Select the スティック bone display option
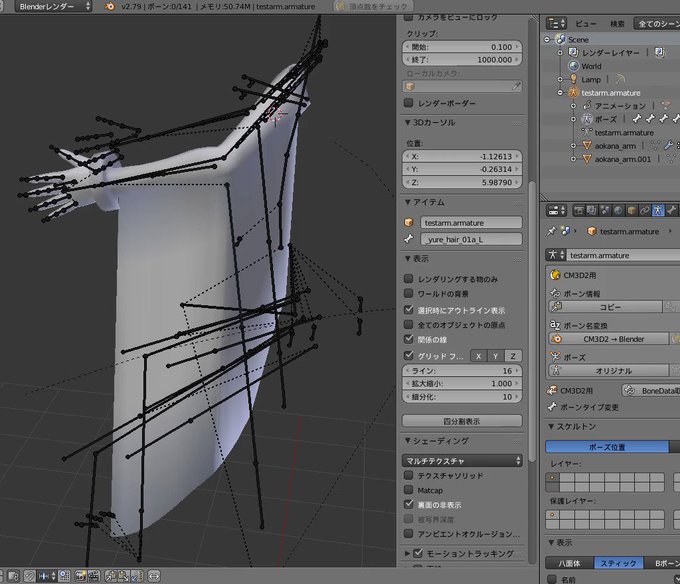This screenshot has height=584, width=680. coord(618,563)
